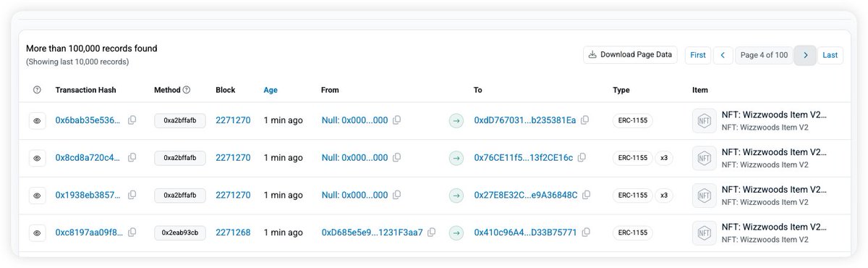Go to previous page with left chevron
The height and width of the screenshot is (268, 868).
(x=723, y=55)
